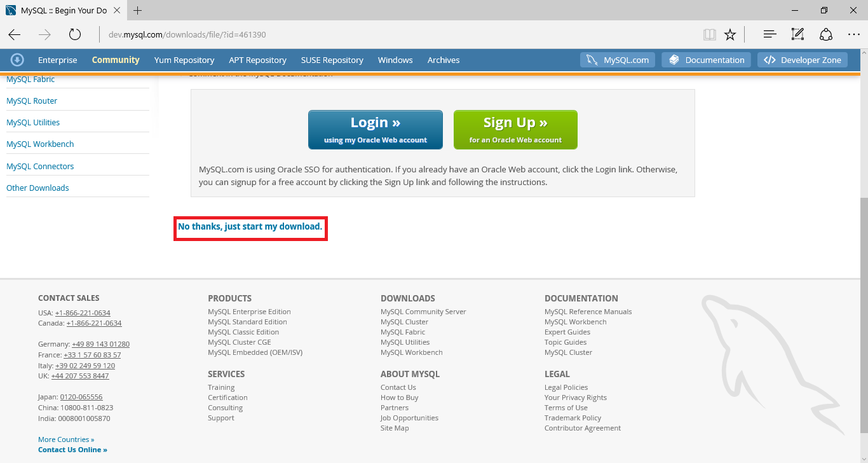The image size is (868, 463).
Task: Make a Web Note icon
Action: point(797,34)
